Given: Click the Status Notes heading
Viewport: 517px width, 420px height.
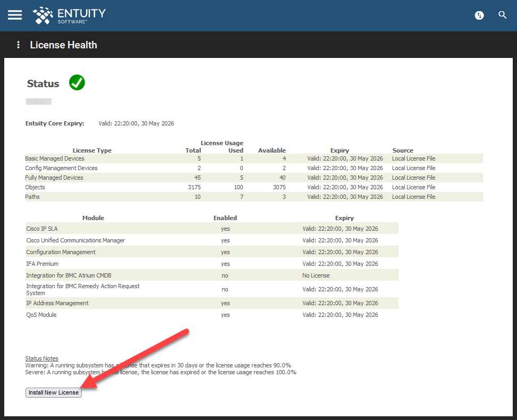Looking at the screenshot, I should pos(41,358).
